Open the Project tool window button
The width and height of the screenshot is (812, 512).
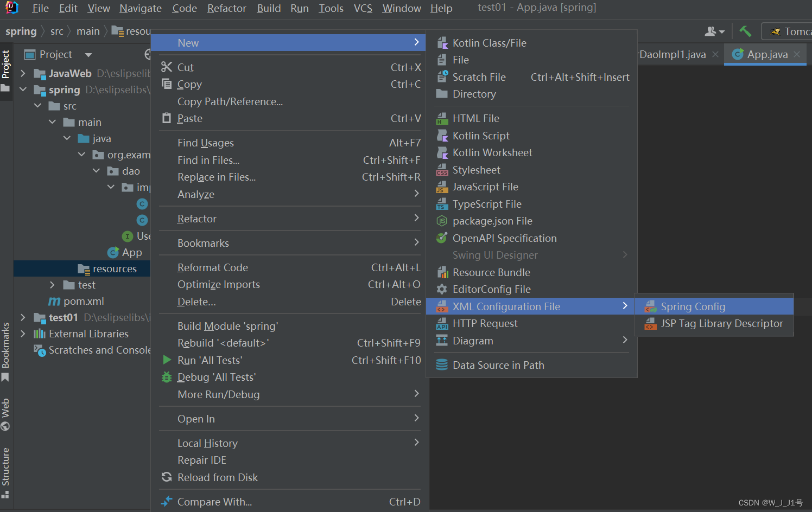point(6,71)
